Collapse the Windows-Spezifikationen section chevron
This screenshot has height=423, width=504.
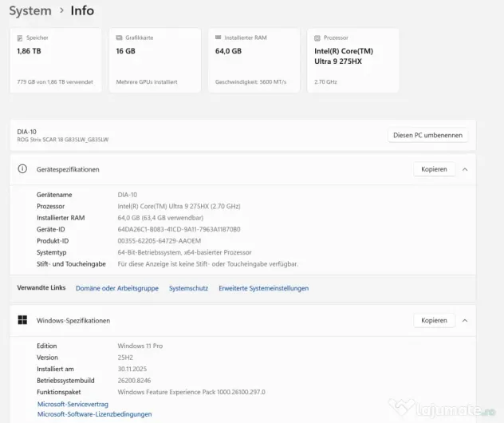(465, 320)
